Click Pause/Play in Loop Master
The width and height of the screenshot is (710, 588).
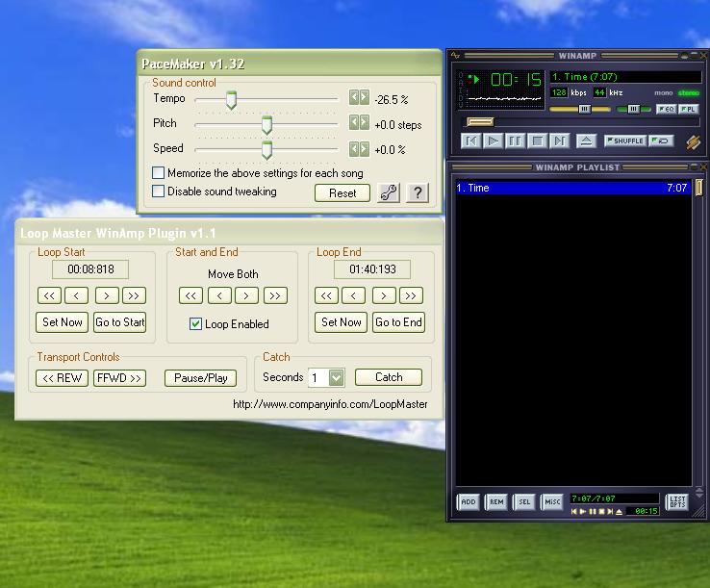pos(201,378)
